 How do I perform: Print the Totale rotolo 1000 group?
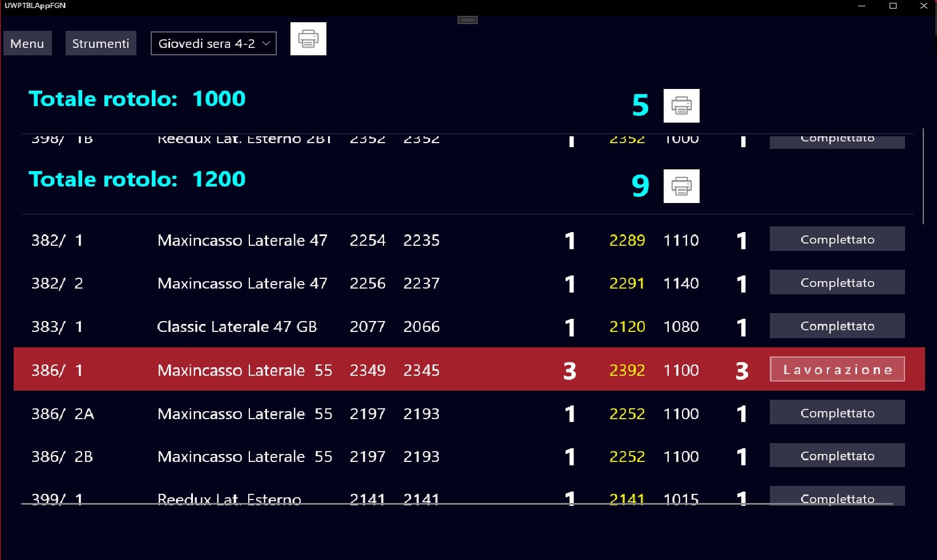681,105
